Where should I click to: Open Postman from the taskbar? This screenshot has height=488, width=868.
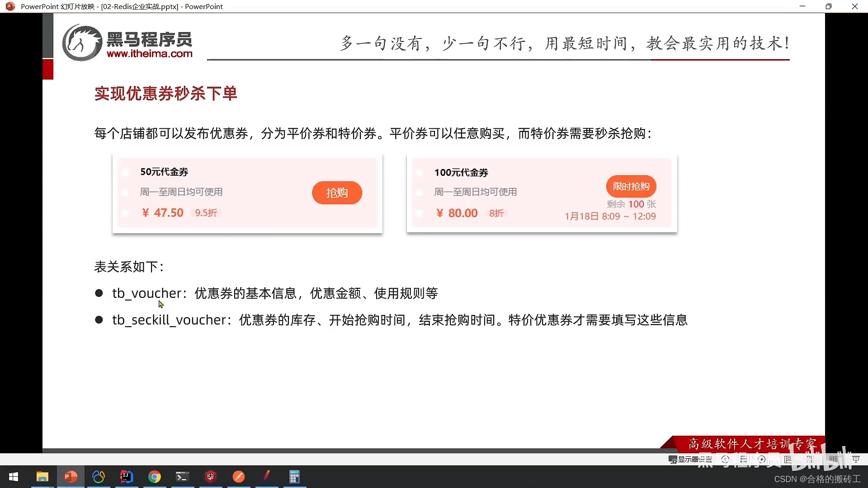tap(239, 477)
